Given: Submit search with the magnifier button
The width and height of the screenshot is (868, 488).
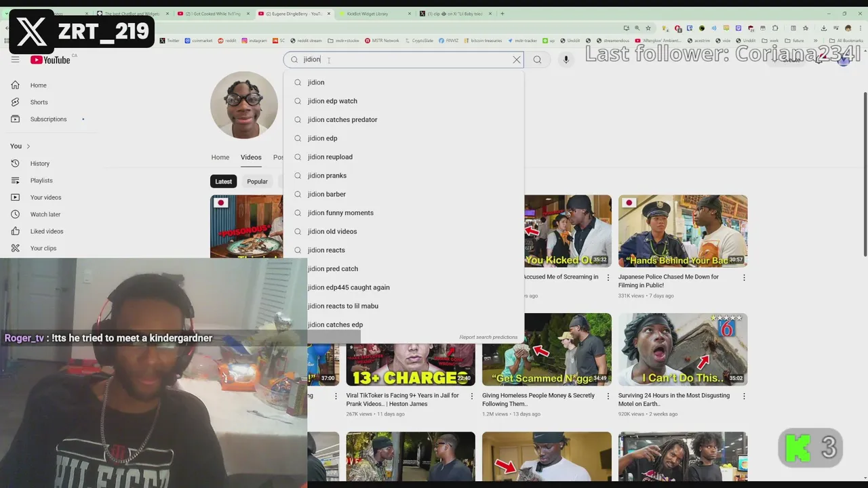Looking at the screenshot, I should (x=537, y=60).
